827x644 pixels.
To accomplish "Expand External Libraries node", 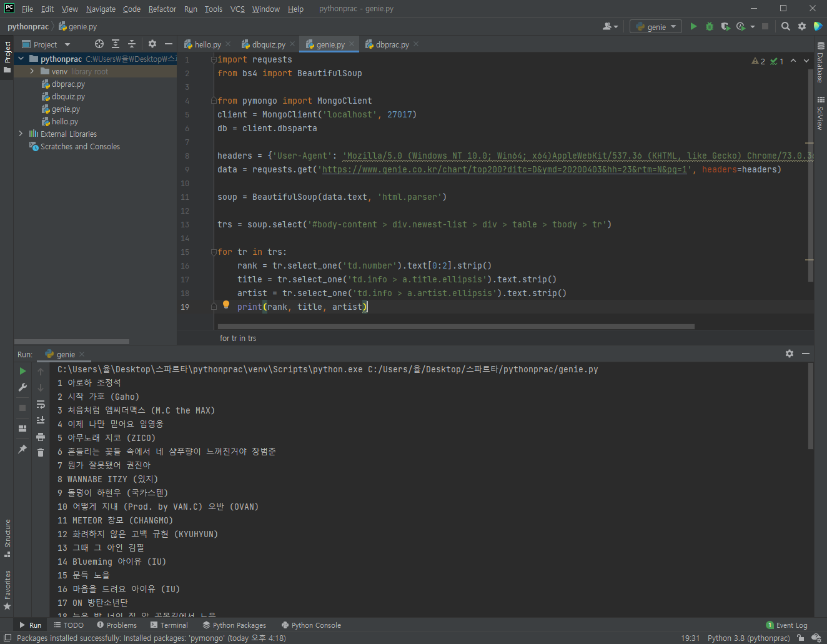I will [21, 134].
